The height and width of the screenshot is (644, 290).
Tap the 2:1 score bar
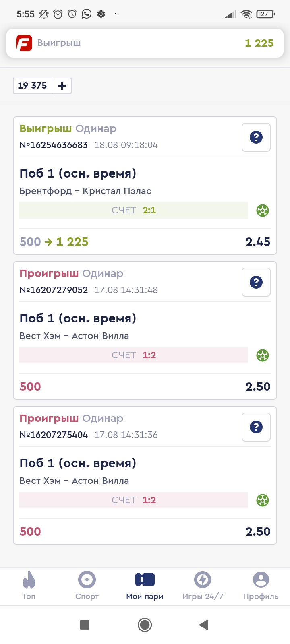134,211
